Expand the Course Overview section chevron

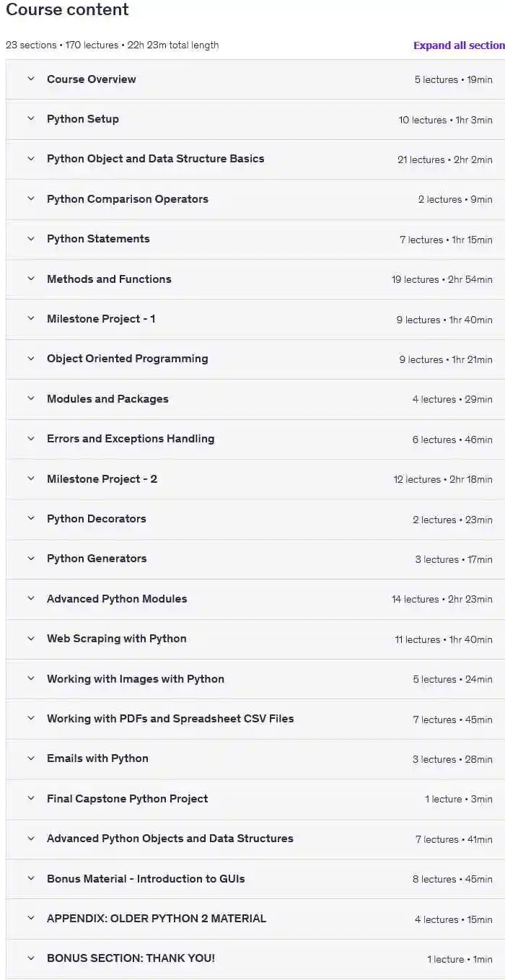[x=31, y=79]
